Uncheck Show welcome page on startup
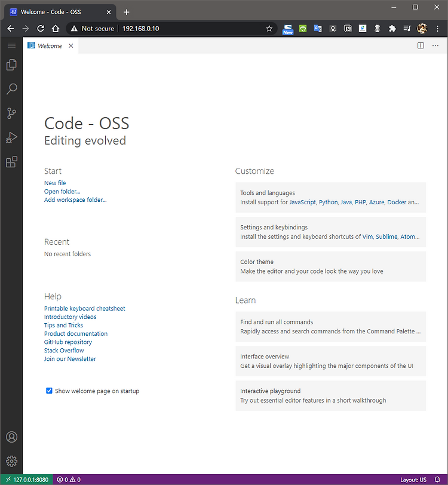The width and height of the screenshot is (448, 485). click(49, 391)
